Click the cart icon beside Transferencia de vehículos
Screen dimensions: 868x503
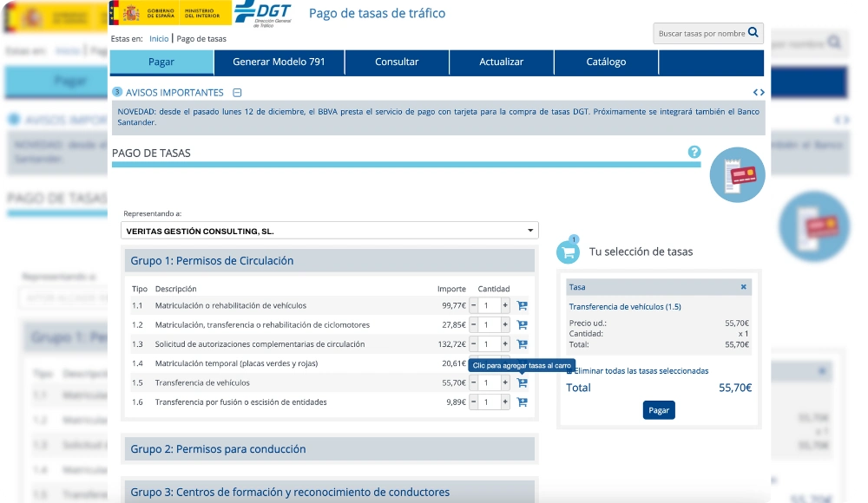521,382
